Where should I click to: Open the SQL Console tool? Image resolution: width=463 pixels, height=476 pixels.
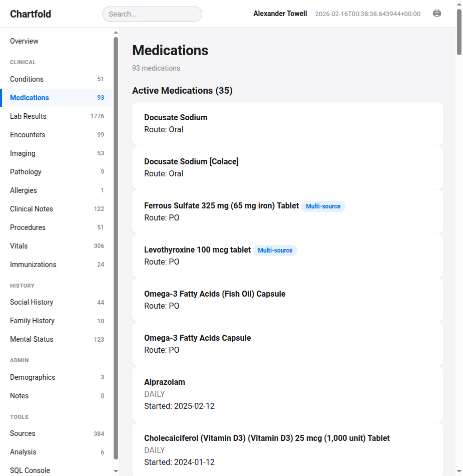click(30, 470)
